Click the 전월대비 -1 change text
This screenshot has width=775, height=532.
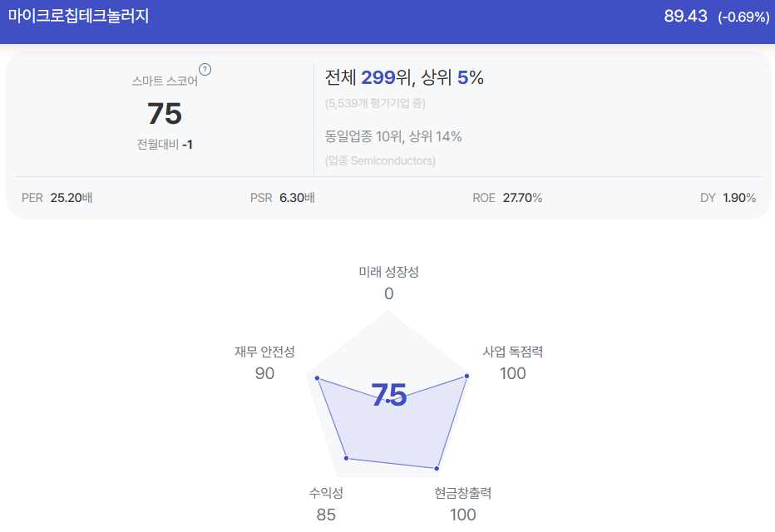165,145
